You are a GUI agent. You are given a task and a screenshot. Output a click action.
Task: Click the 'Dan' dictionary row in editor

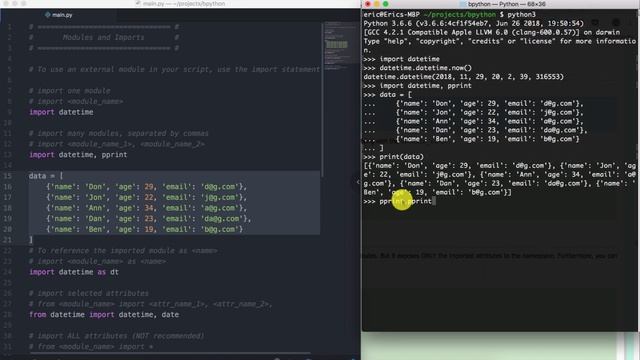[x=149, y=218]
